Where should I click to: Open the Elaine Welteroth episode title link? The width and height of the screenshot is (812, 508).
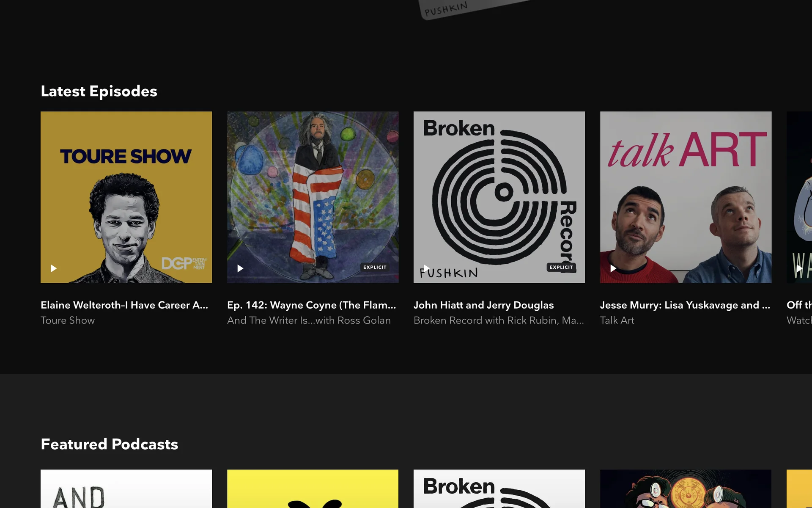pyautogui.click(x=124, y=305)
